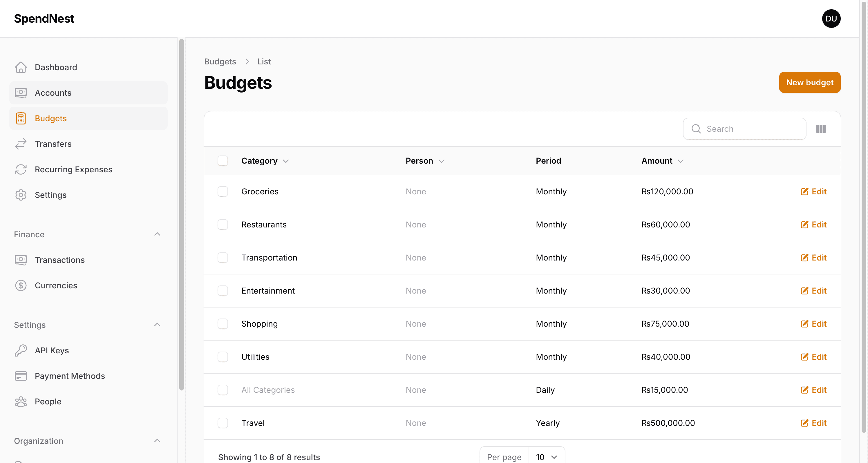Sort by Category column chevron
Viewport: 868px width, 463px height.
point(286,161)
